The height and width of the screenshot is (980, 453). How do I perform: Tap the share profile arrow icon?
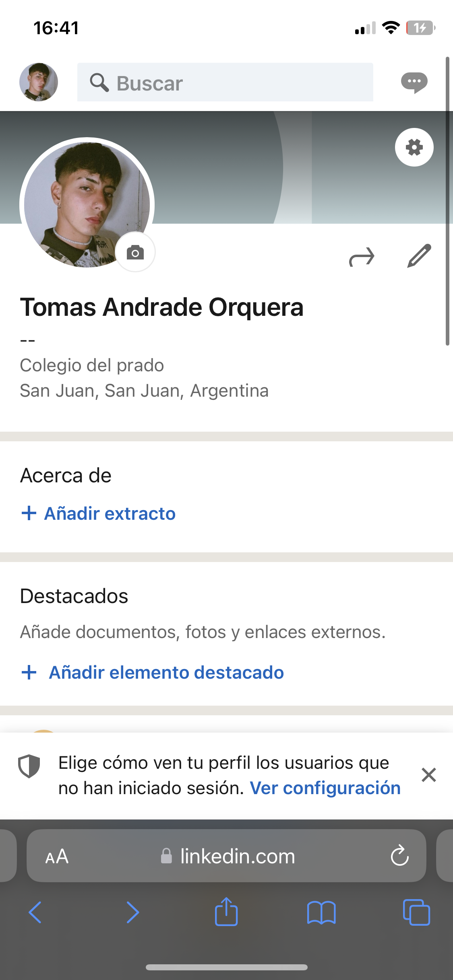362,257
